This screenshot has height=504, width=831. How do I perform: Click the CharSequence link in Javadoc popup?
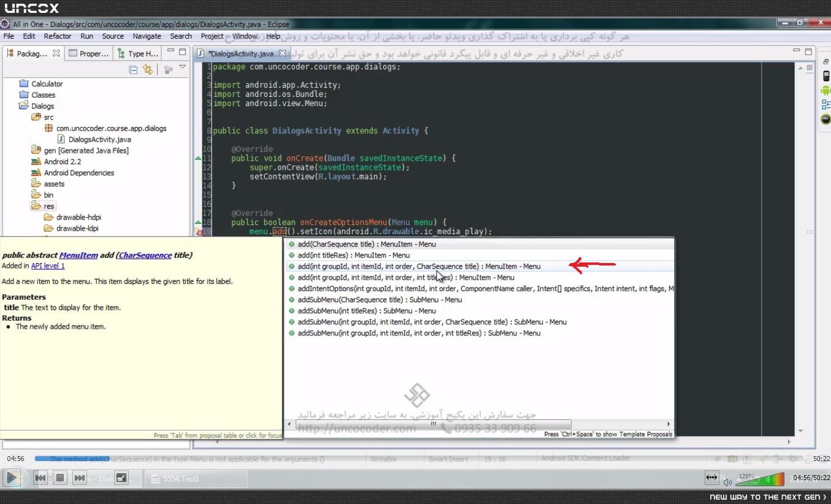pyautogui.click(x=145, y=255)
